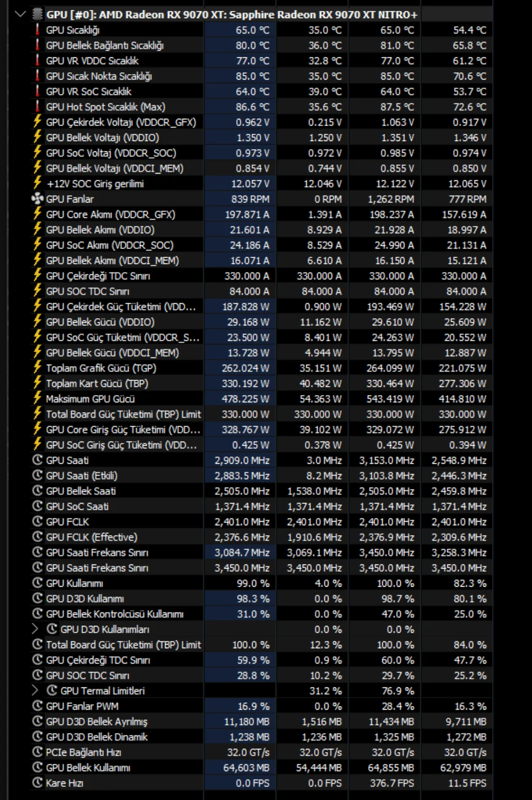Click the 376.7 FPS maximum Kare Hızı value

pyautogui.click(x=392, y=783)
